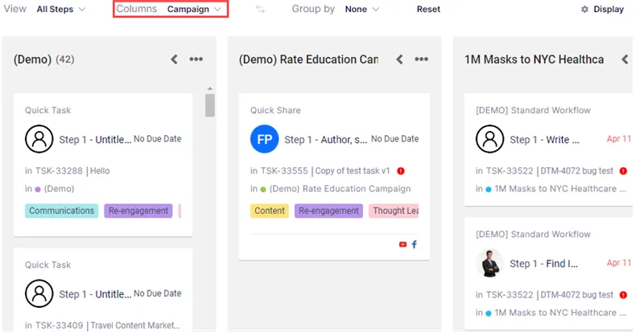This screenshot has width=644, height=332.
Task: Click the Facebook icon on Quick Share card
Action: point(414,244)
